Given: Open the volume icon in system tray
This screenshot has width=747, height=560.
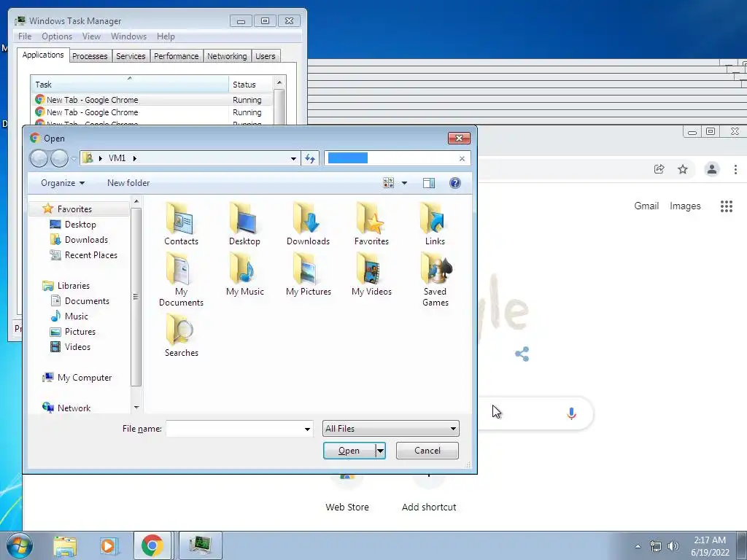Looking at the screenshot, I should 673,546.
